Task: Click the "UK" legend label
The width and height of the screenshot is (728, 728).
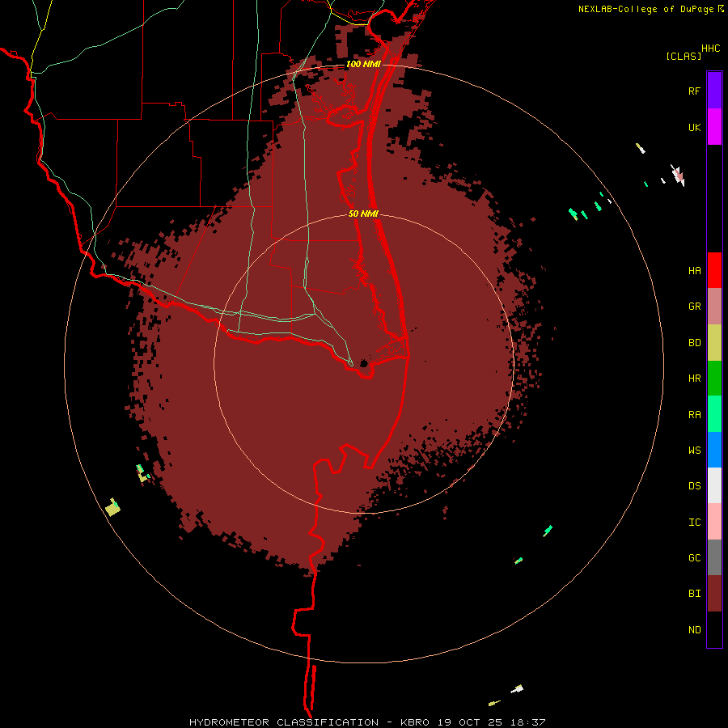Action: (x=694, y=127)
